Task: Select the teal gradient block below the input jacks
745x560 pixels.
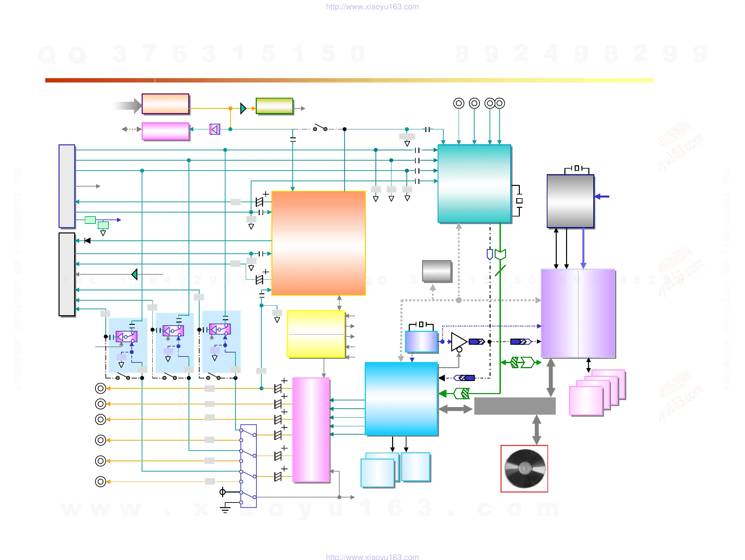Action: [x=474, y=184]
